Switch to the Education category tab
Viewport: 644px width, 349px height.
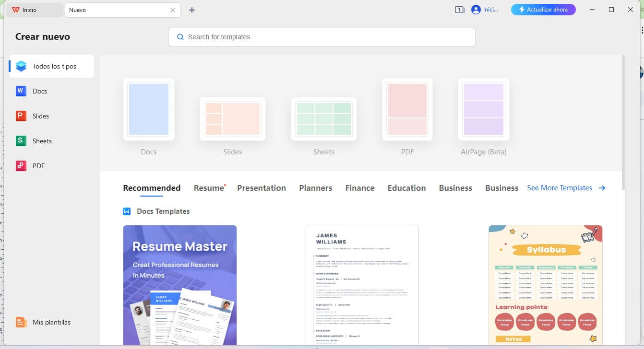click(406, 187)
